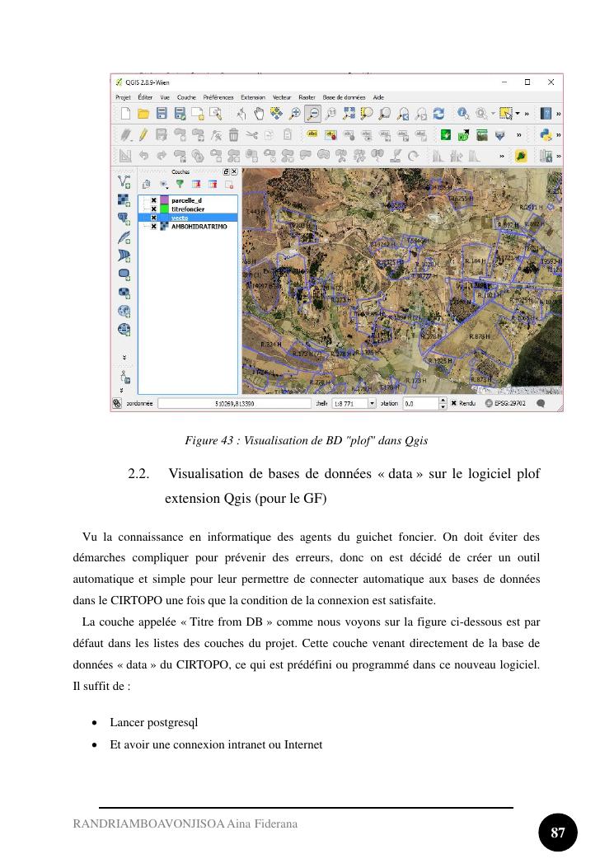Toggle visibility of parcelle_d layer
614x868 pixels.
coord(153,200)
